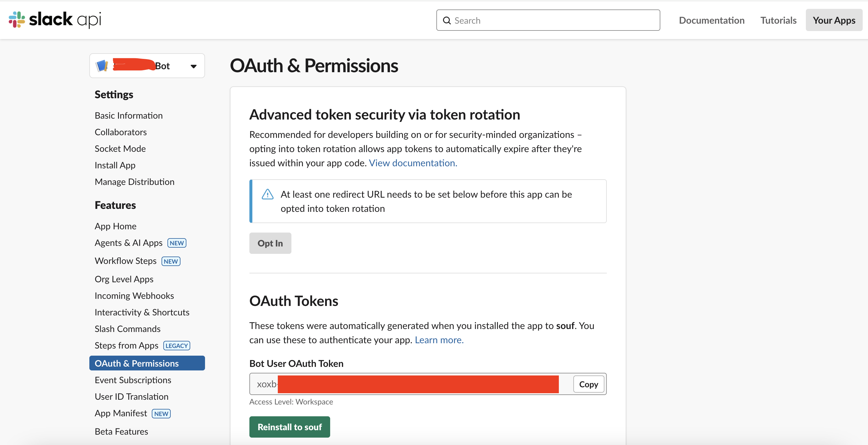The height and width of the screenshot is (445, 868).
Task: Click NEW badge beside Agents & AI Apps
Action: (177, 243)
